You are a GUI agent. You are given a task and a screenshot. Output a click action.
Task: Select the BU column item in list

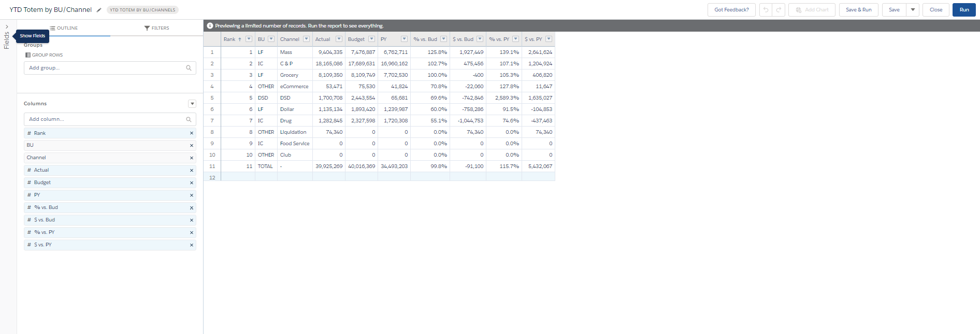110,145
